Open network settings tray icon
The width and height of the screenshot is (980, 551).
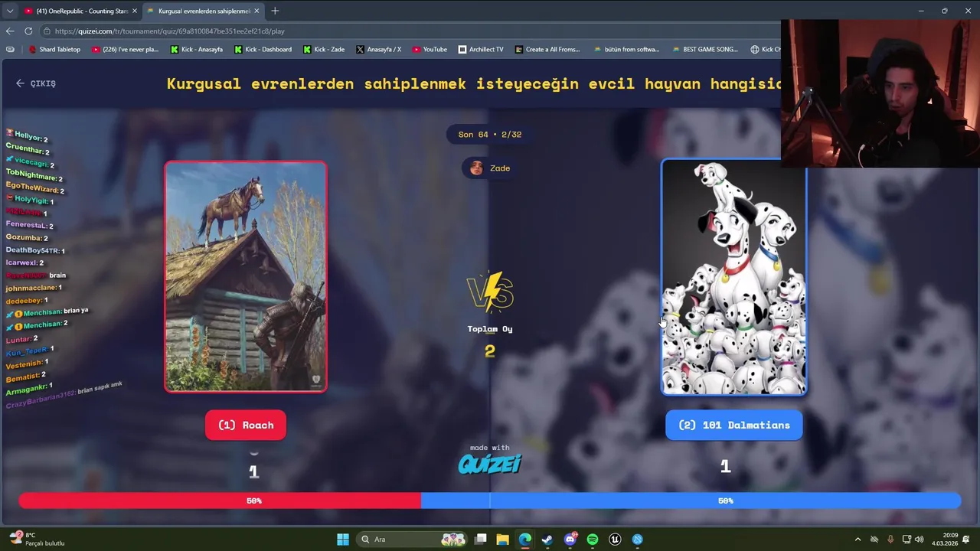click(906, 540)
